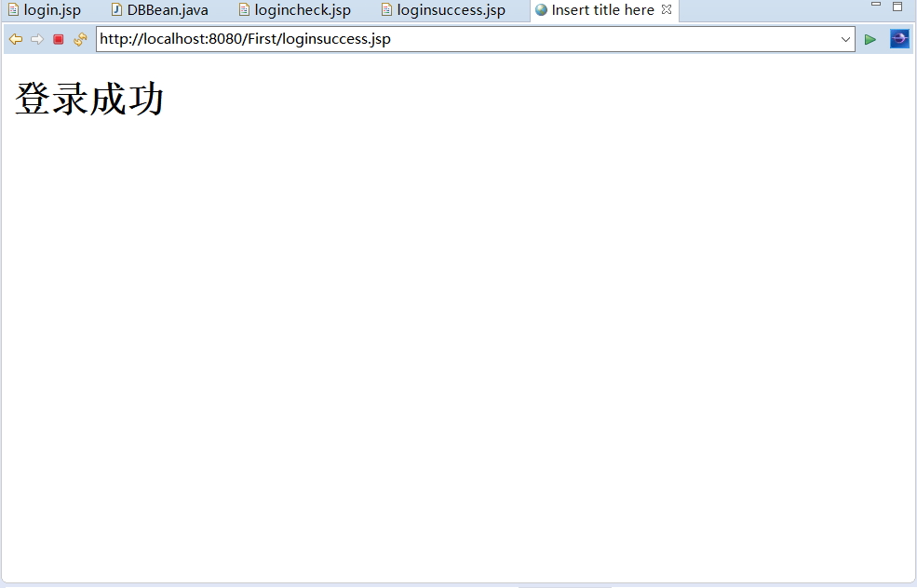
Task: Close the Insert title here tab
Action: tap(667, 9)
